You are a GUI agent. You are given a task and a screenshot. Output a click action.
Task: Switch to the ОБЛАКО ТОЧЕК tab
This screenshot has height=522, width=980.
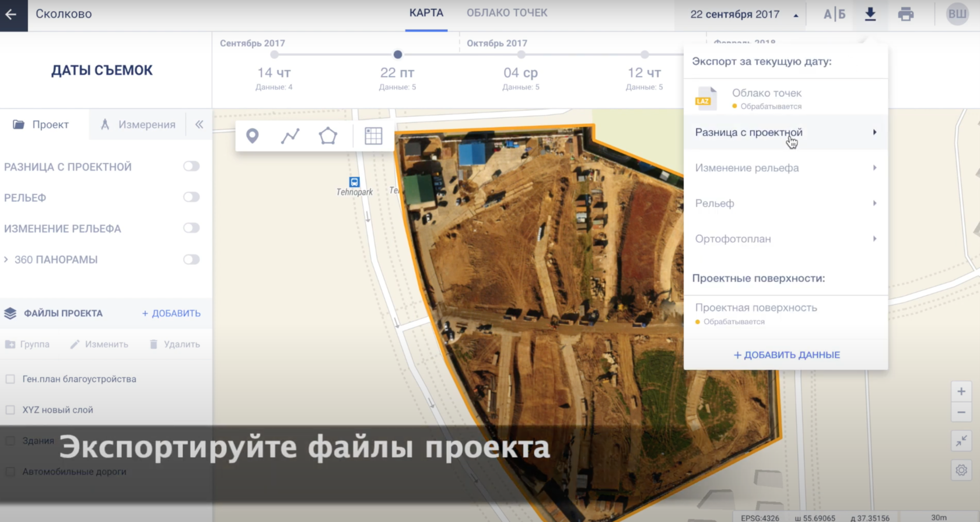point(507,13)
